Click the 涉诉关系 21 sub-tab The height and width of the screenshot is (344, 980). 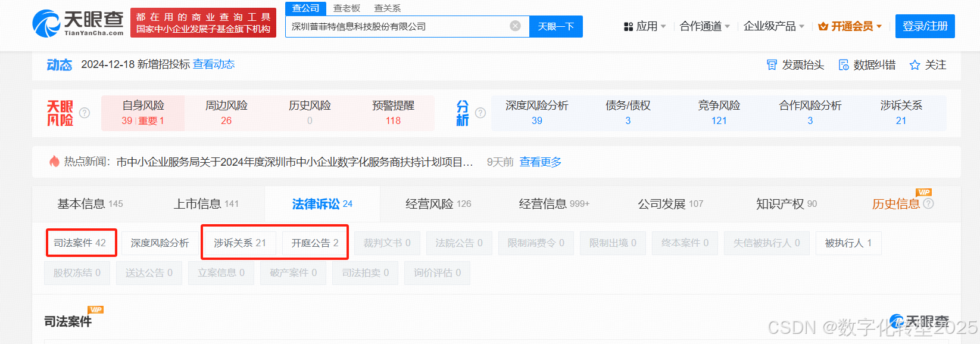(240, 243)
